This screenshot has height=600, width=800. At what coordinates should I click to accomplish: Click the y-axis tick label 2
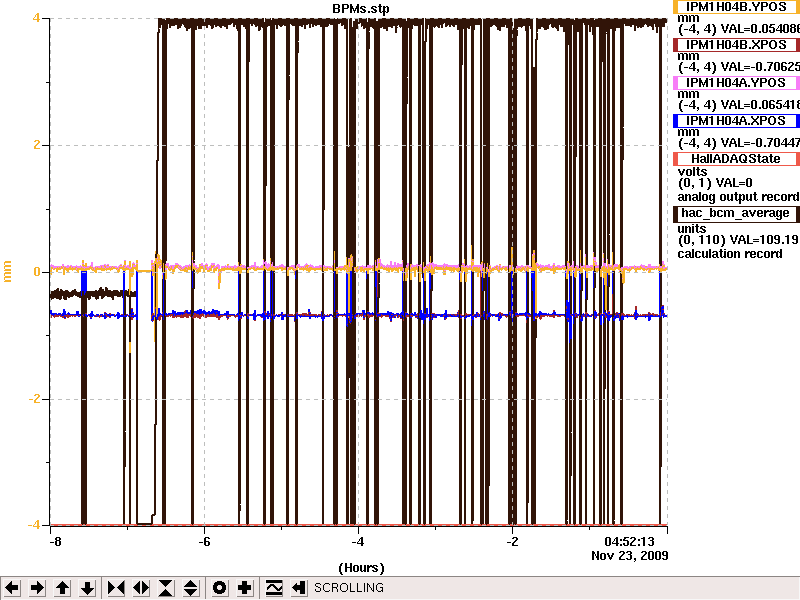tap(36, 145)
